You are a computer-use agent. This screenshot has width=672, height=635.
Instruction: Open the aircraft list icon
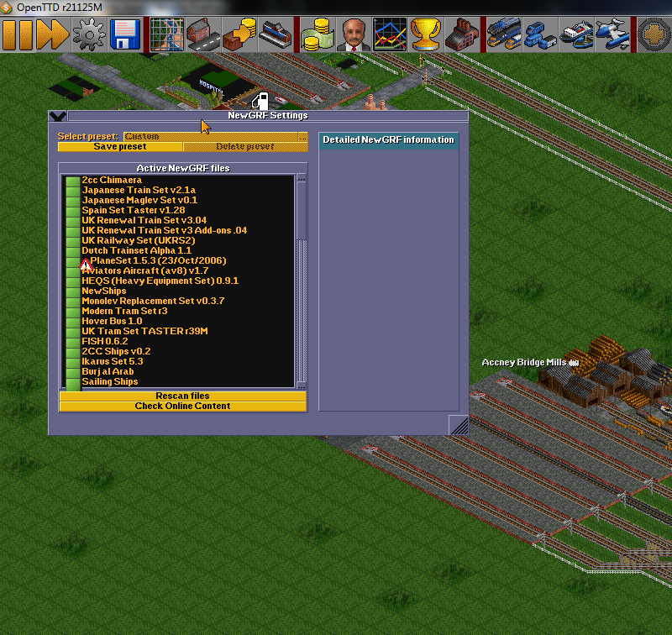coord(612,34)
